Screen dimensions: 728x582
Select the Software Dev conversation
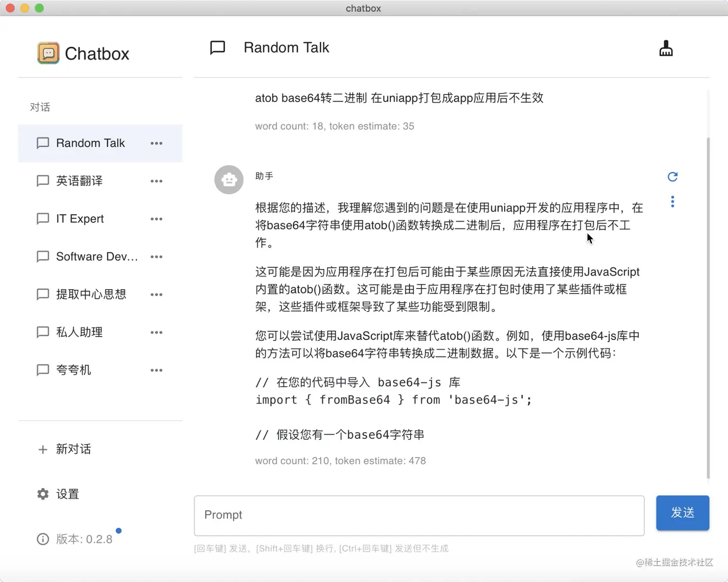click(x=100, y=257)
